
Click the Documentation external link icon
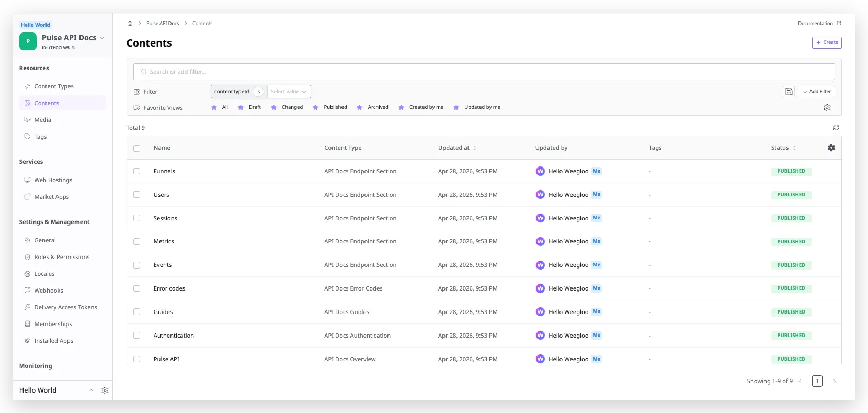click(x=839, y=24)
